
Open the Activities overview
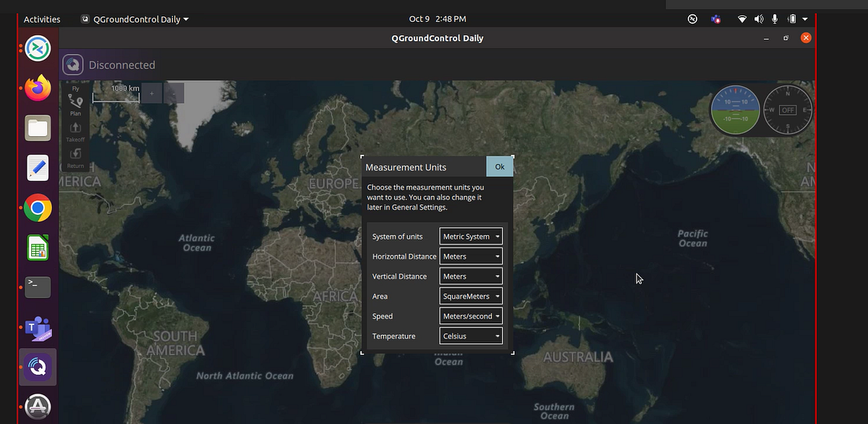pos(42,20)
